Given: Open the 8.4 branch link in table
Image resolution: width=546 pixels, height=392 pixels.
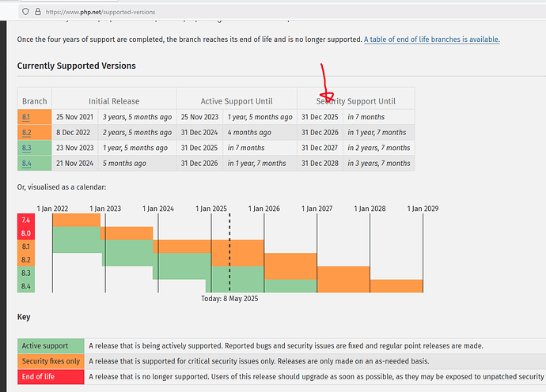Looking at the screenshot, I should coord(26,163).
